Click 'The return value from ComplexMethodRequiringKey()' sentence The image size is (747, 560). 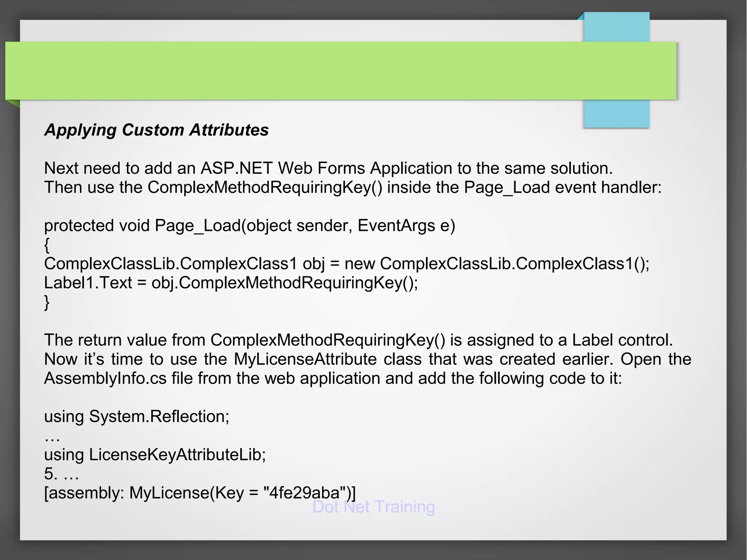pyautogui.click(x=359, y=340)
